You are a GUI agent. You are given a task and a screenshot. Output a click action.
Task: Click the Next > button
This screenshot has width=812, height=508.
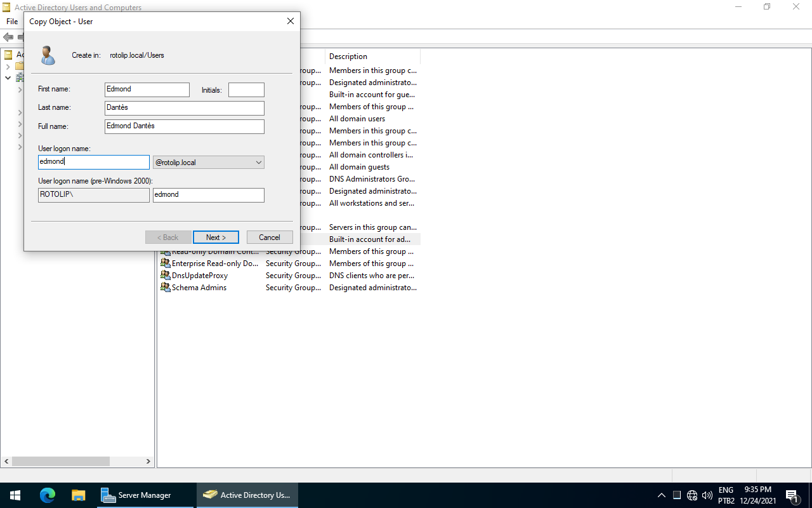click(216, 237)
